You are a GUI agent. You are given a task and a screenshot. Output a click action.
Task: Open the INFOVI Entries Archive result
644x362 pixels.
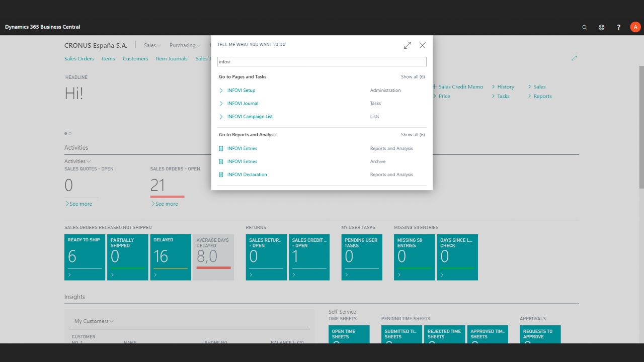pyautogui.click(x=242, y=161)
